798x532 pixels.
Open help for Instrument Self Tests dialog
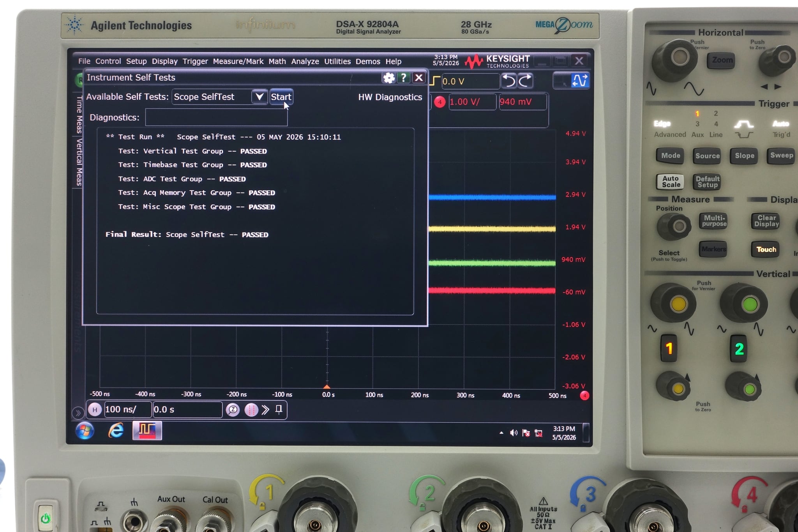404,78
